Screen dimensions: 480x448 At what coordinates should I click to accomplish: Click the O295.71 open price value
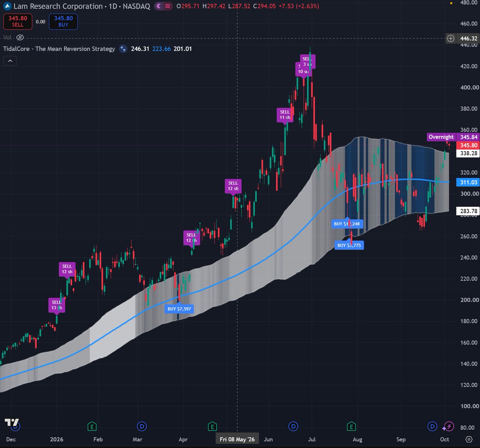pos(188,6)
